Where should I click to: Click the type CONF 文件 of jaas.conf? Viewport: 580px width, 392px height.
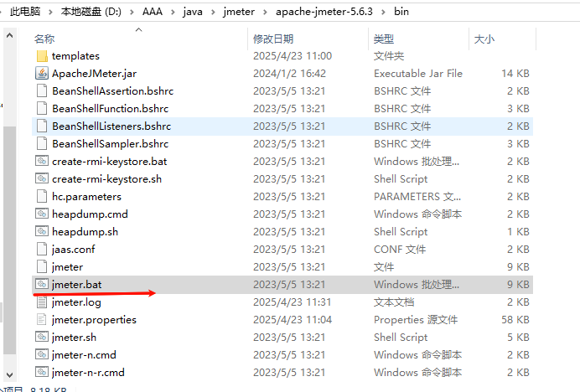click(x=400, y=250)
